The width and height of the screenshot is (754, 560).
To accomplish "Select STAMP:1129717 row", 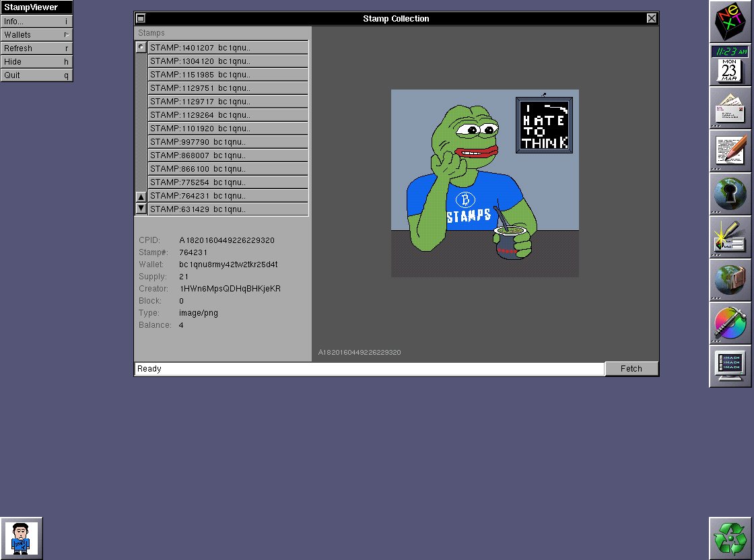I will point(228,102).
